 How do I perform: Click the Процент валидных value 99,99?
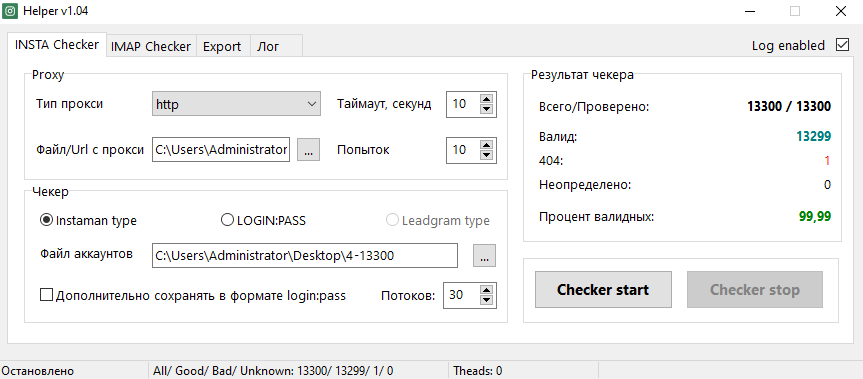point(815,216)
